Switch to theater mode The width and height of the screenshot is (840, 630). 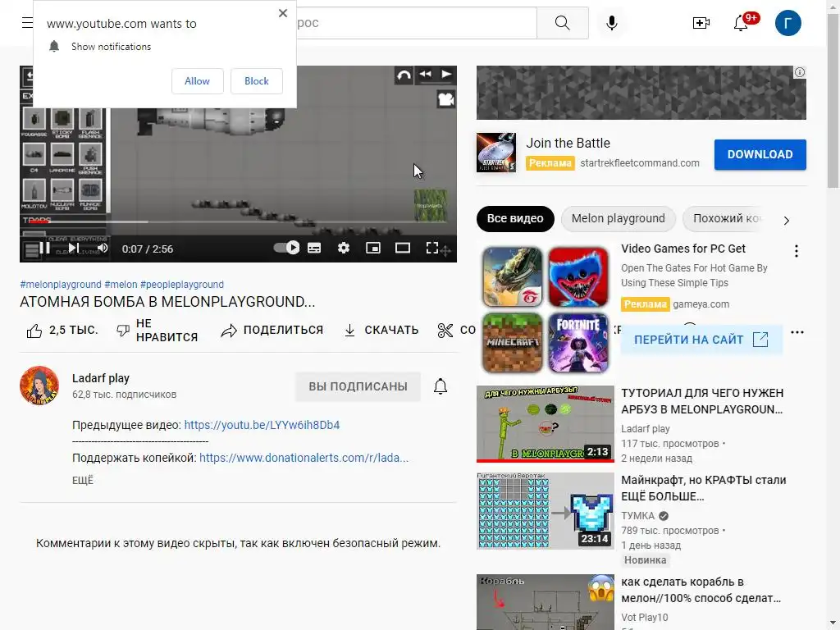402,248
